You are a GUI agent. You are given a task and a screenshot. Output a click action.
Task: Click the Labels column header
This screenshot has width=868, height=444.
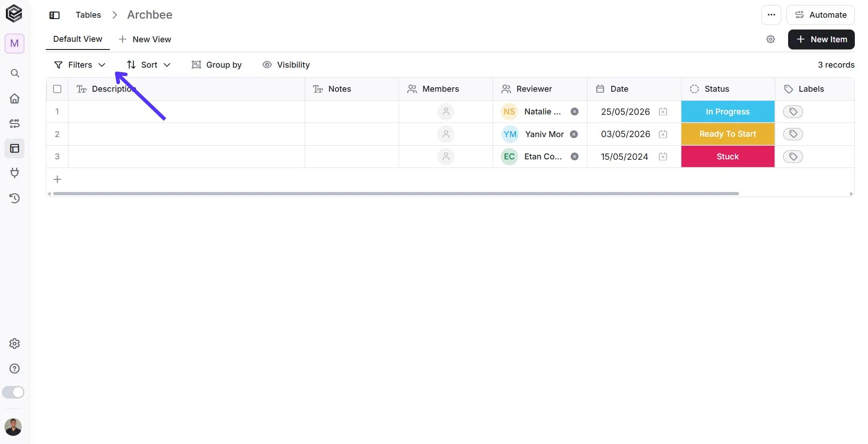click(x=815, y=89)
